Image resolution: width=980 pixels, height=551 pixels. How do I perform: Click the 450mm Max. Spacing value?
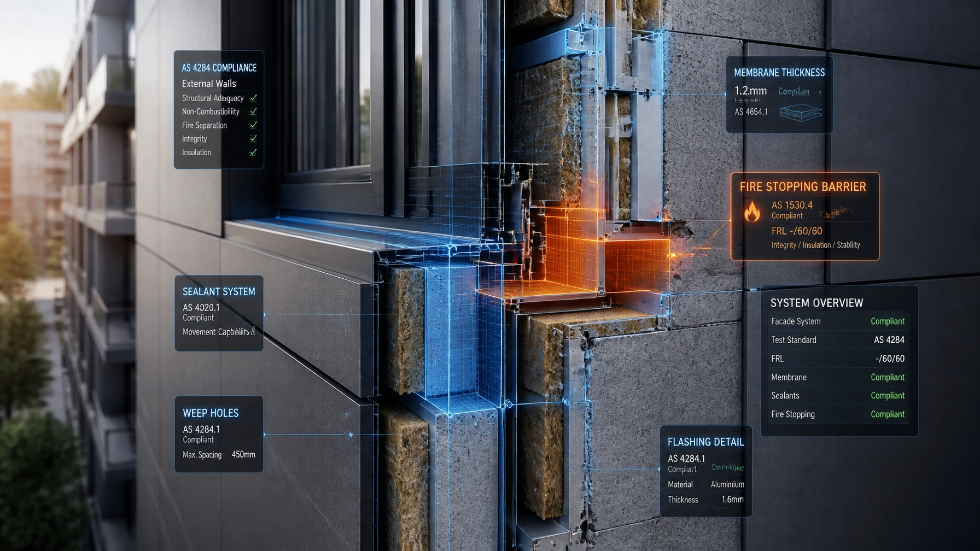click(243, 454)
